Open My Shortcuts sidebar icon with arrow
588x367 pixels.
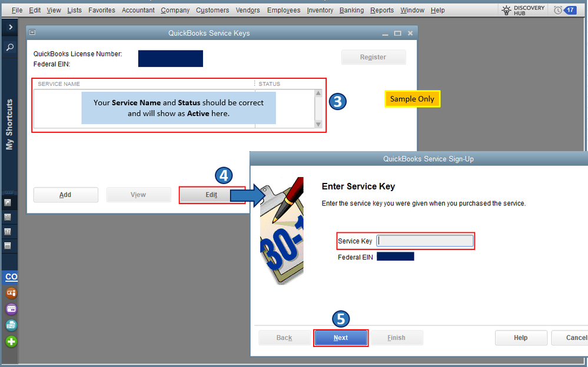(8, 203)
